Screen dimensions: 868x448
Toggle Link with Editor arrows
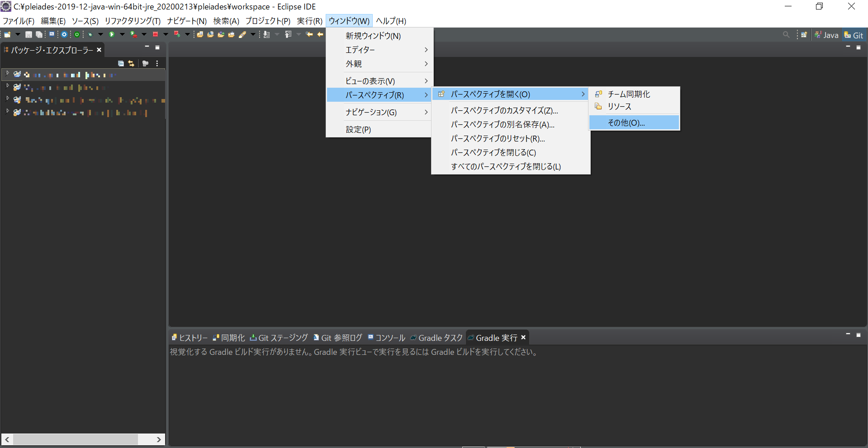coord(131,63)
